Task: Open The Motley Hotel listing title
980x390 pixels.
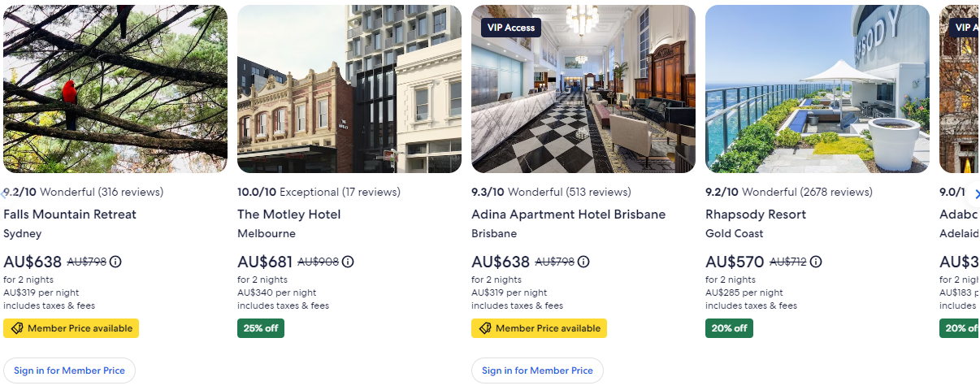Action: (289, 214)
